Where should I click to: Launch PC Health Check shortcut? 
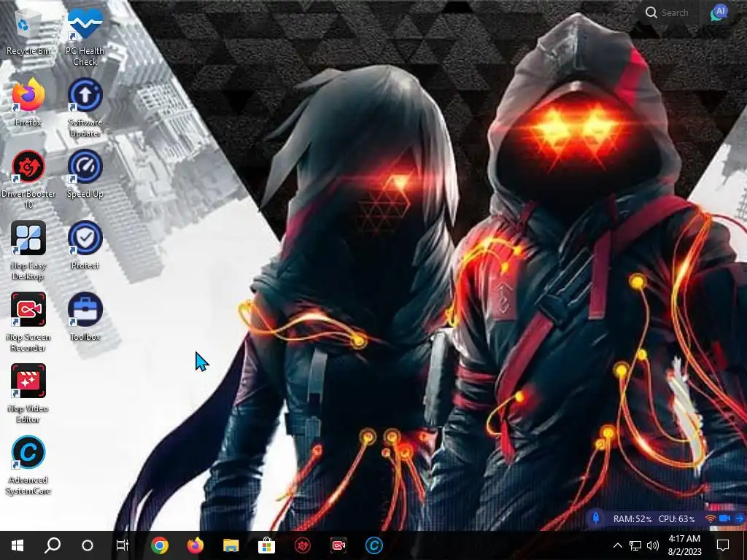(x=85, y=36)
